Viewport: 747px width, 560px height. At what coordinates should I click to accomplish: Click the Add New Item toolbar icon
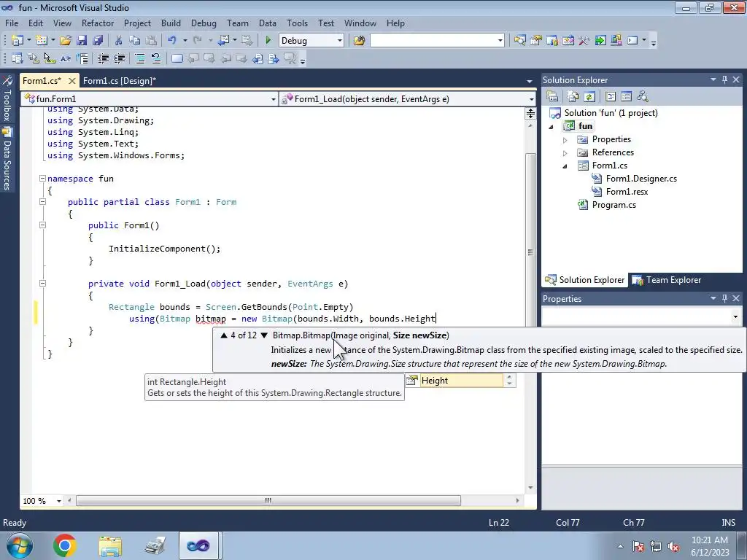tap(42, 41)
